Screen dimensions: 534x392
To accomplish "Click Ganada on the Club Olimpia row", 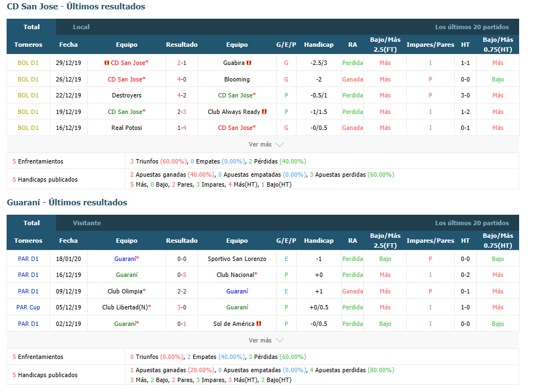I will (x=352, y=291).
